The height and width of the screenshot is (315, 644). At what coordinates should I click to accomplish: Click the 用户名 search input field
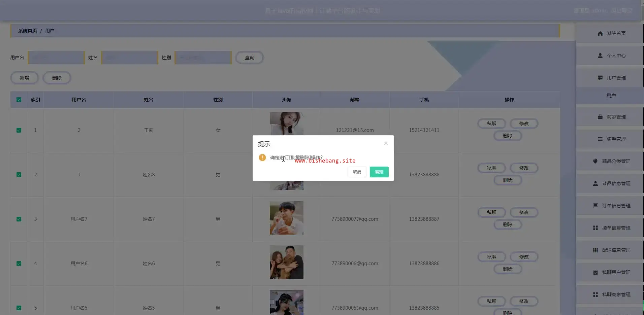click(56, 58)
